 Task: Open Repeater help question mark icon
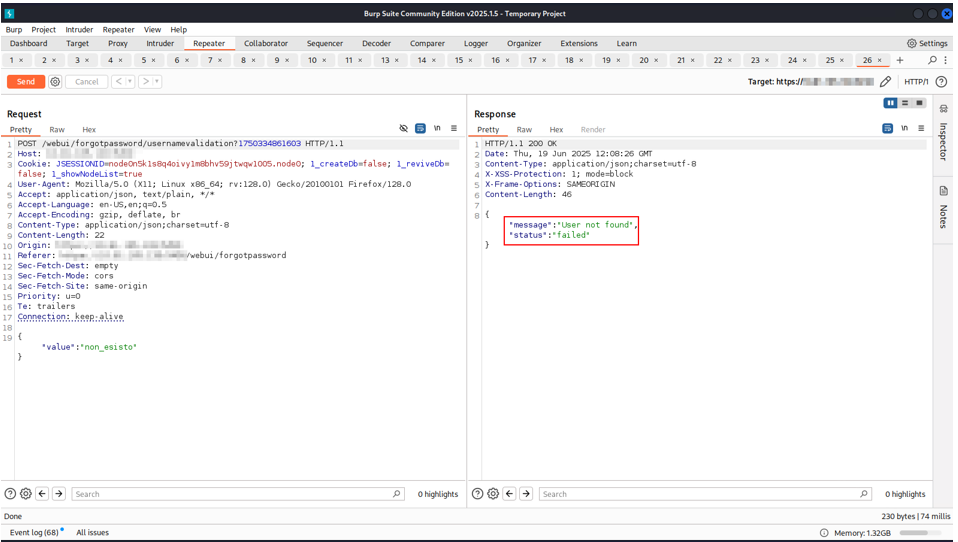coord(941,82)
